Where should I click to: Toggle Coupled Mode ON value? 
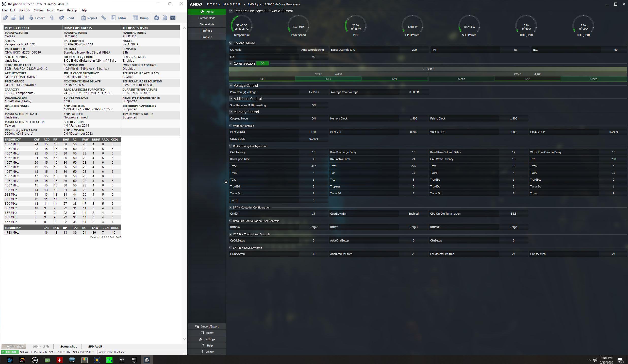313,118
